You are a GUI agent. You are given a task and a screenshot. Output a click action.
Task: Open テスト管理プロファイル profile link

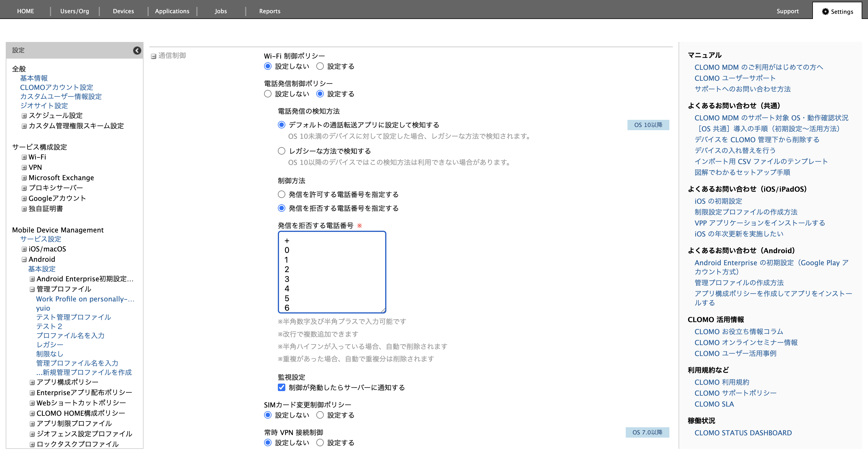point(73,317)
